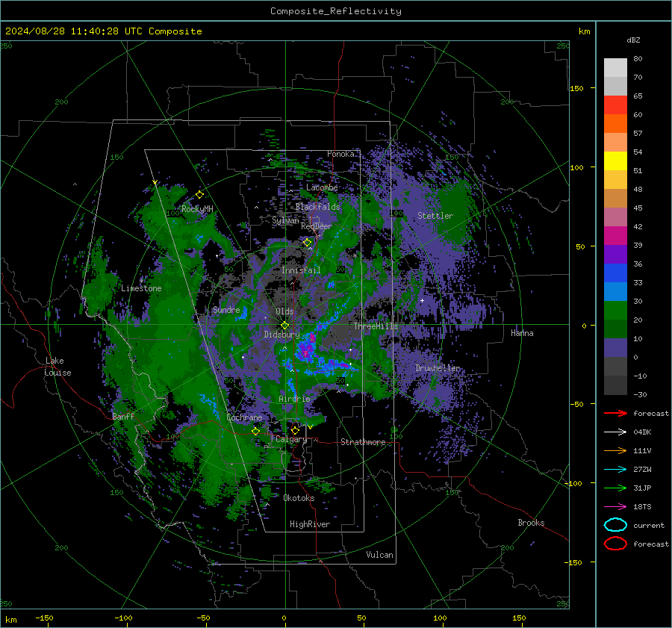Select the cyan 27ZW arrow icon
Viewport: 672px width, 628px height.
[x=615, y=469]
